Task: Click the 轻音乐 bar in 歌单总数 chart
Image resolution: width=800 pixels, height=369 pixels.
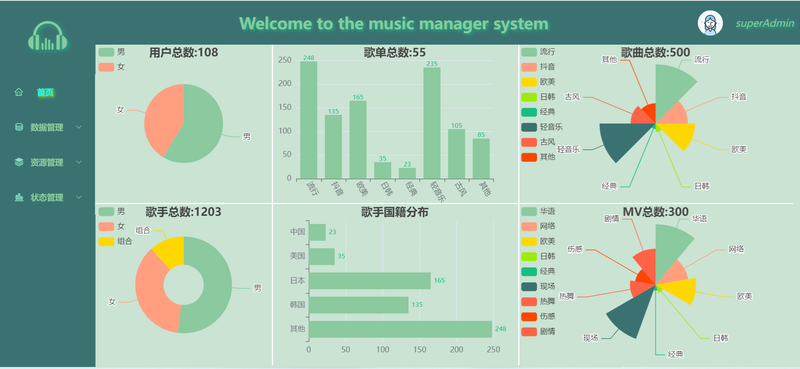Action: point(432,123)
